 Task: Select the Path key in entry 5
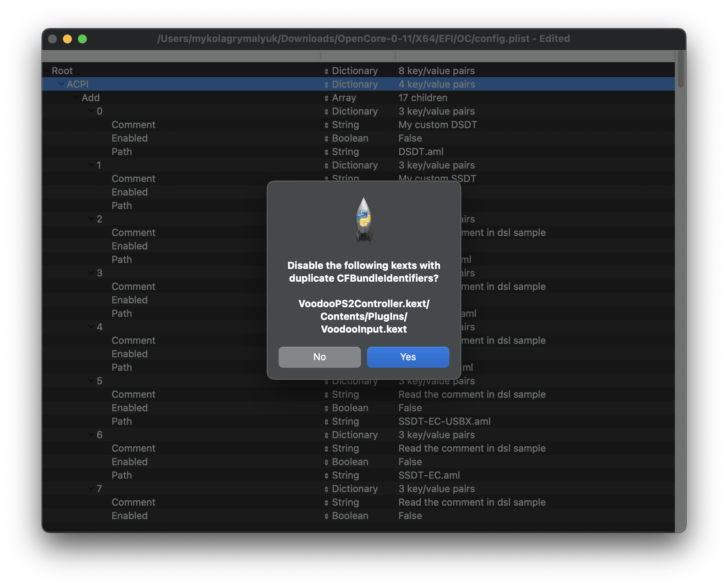pos(122,421)
